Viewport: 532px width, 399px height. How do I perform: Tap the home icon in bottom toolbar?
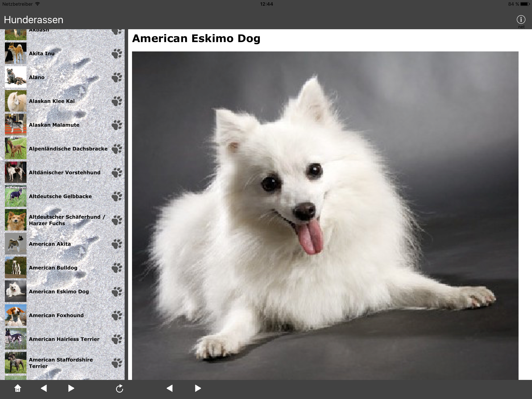tap(18, 388)
